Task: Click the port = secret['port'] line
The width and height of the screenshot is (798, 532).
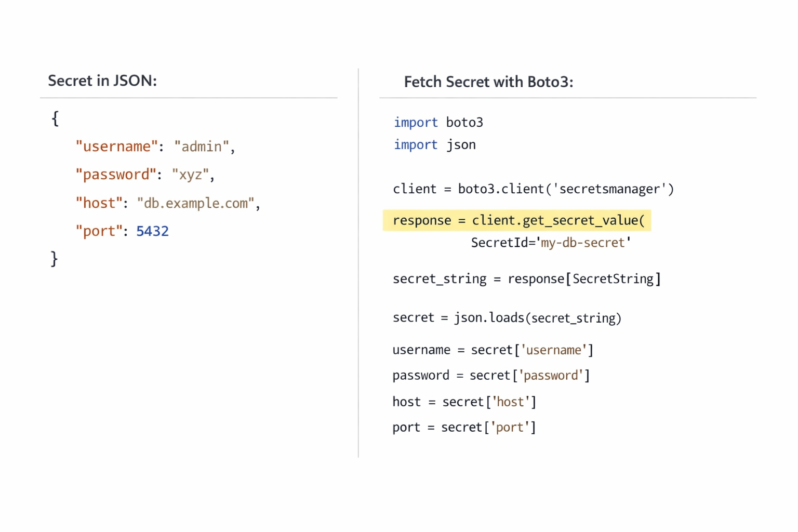Action: coord(464,428)
